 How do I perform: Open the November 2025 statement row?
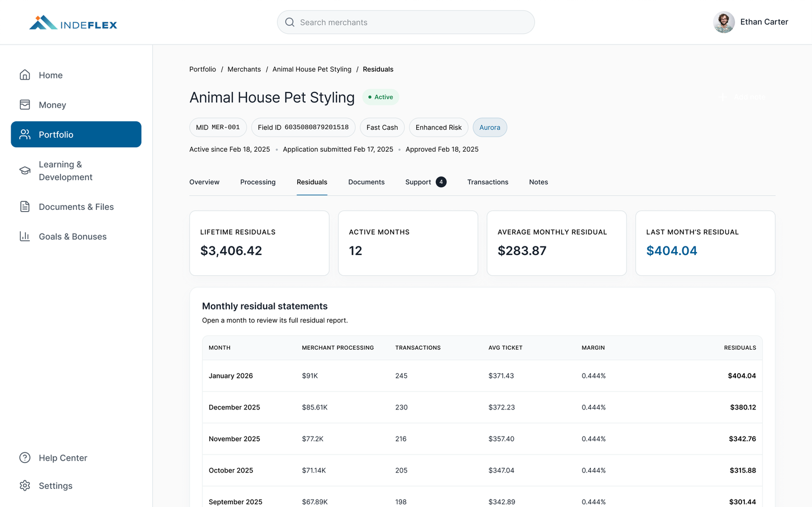482,439
